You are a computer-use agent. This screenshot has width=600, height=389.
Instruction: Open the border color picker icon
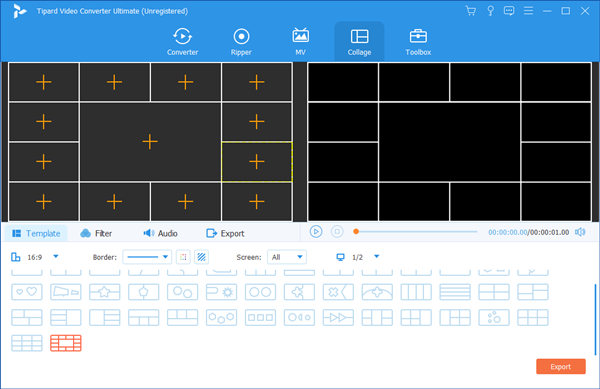(183, 257)
